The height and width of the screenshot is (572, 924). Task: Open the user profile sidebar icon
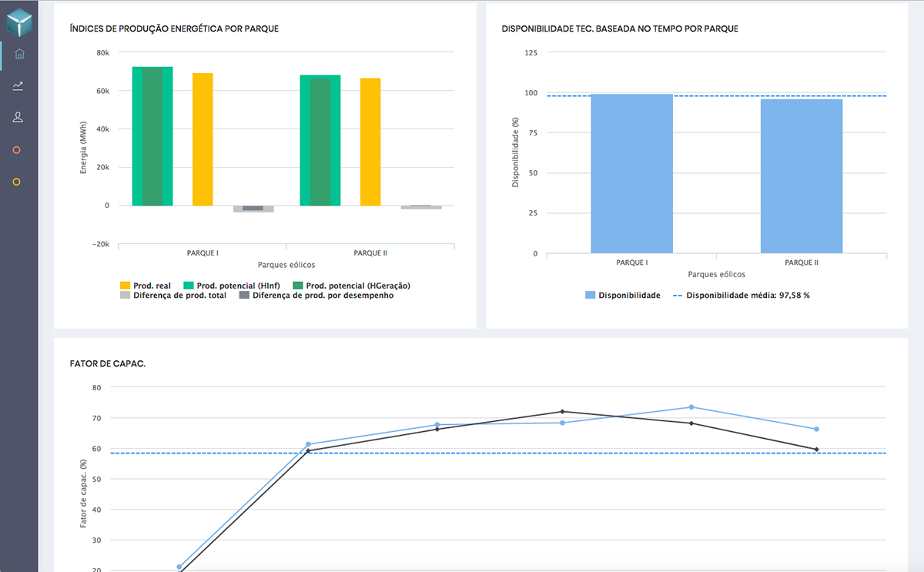18,117
